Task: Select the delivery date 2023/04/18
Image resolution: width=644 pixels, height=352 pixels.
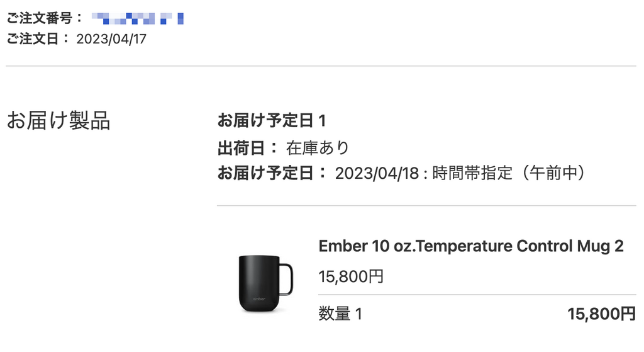Action: click(x=377, y=173)
